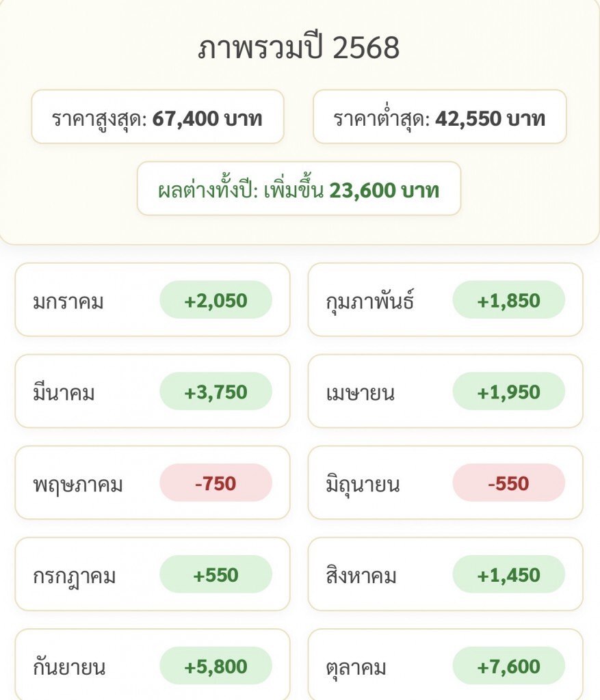Tap the ผลต่างทั้งปี เพิ่มขึ้น 23,600 บาท box
The height and width of the screenshot is (700, 600).
tap(299, 189)
